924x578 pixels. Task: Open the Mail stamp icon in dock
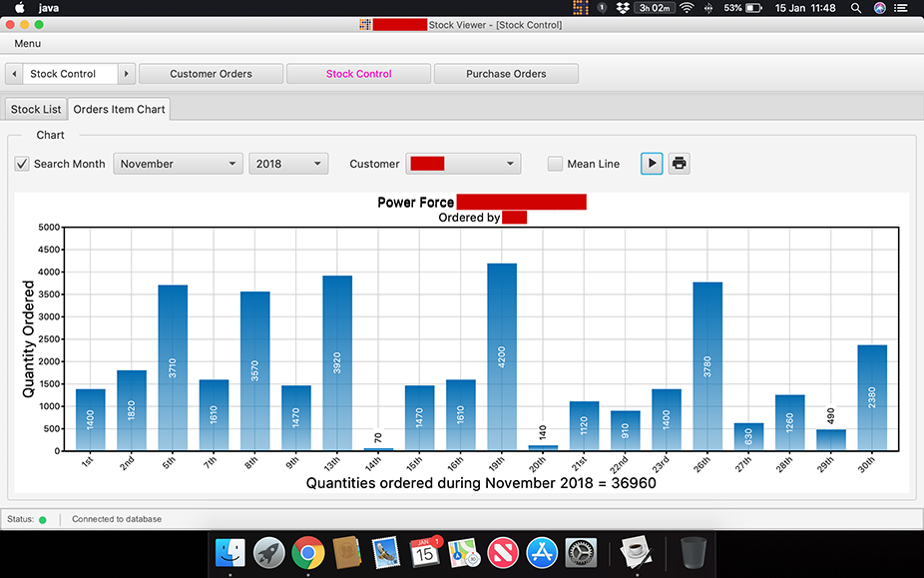click(385, 553)
